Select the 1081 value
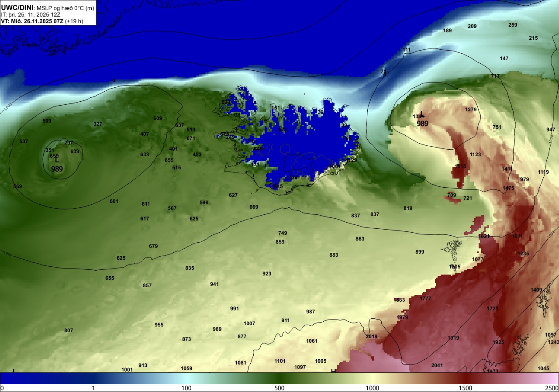 pyautogui.click(x=241, y=363)
